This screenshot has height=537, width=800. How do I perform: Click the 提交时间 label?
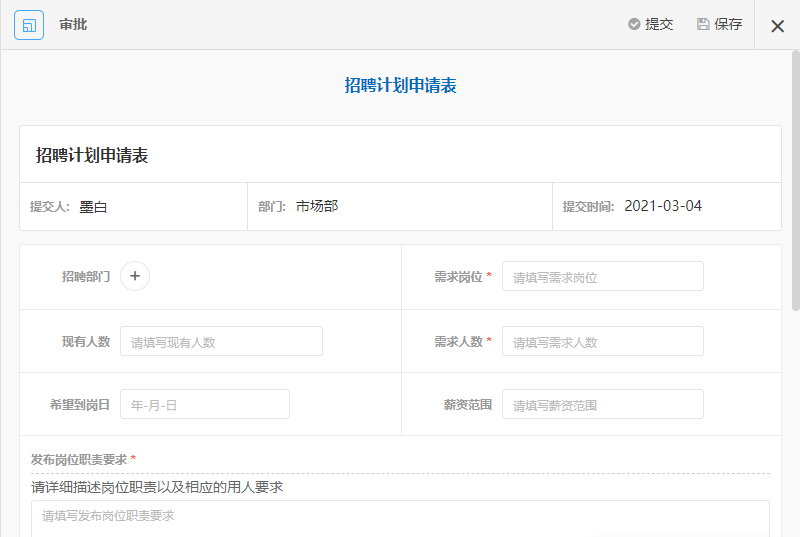click(588, 207)
